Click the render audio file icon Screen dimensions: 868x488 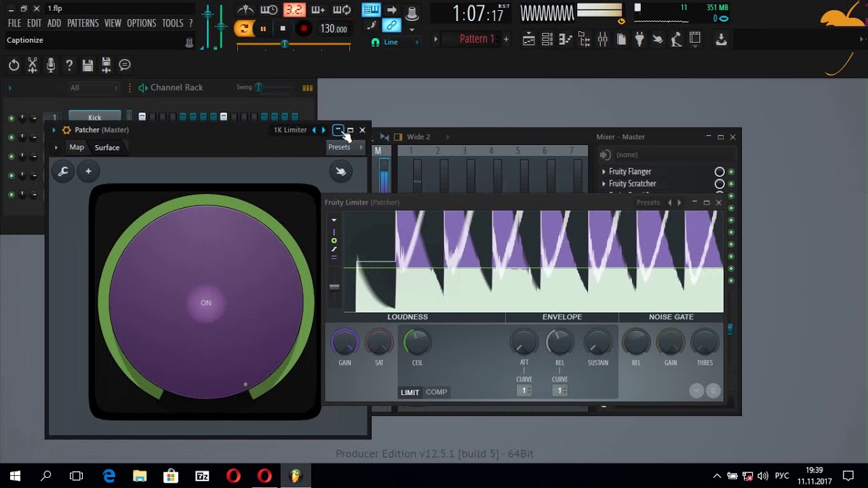pyautogui.click(x=106, y=65)
